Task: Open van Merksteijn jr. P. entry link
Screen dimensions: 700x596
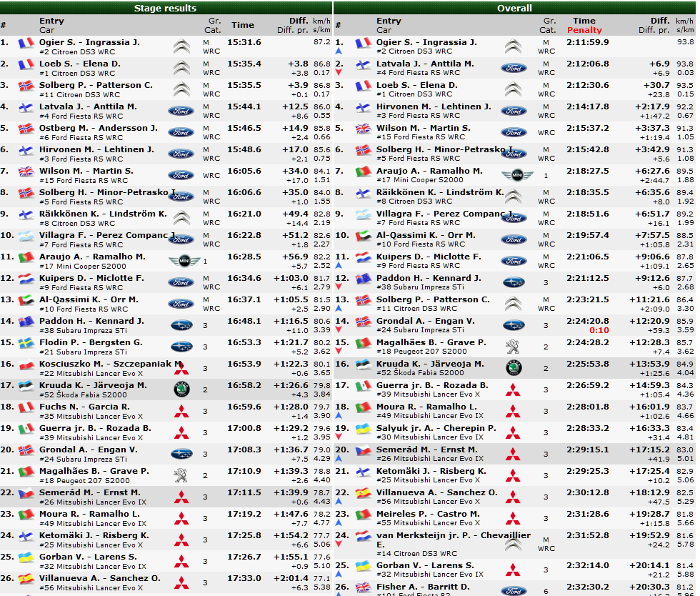Action: tap(453, 536)
